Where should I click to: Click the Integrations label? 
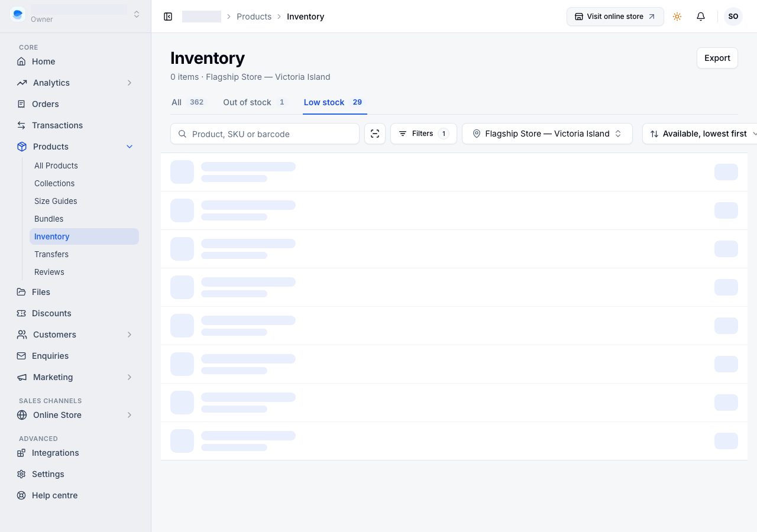coord(56,453)
